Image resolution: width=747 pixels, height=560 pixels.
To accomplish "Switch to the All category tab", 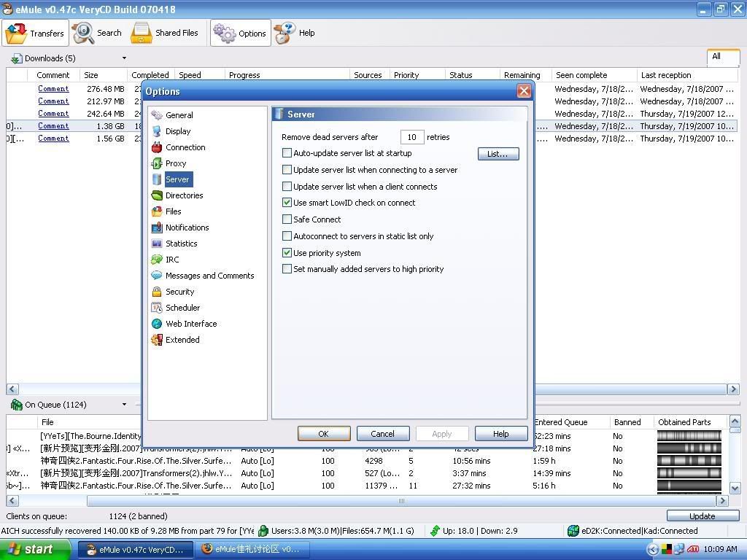I will [x=723, y=57].
